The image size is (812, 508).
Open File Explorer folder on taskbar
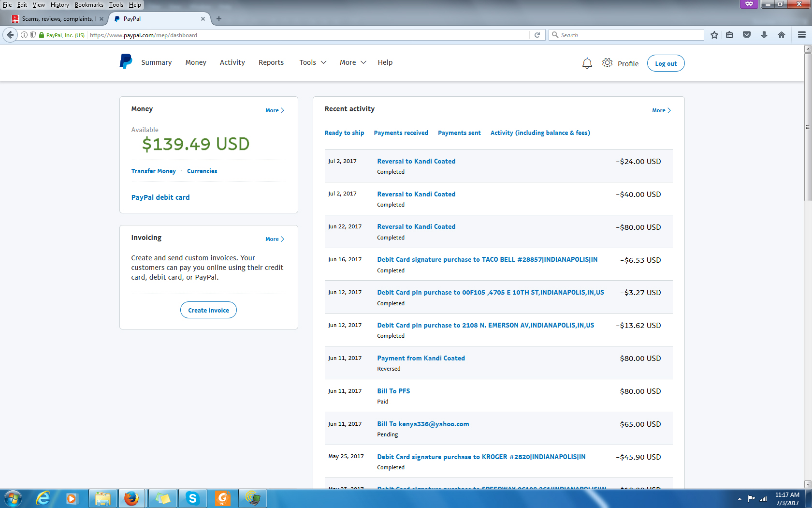tap(103, 498)
